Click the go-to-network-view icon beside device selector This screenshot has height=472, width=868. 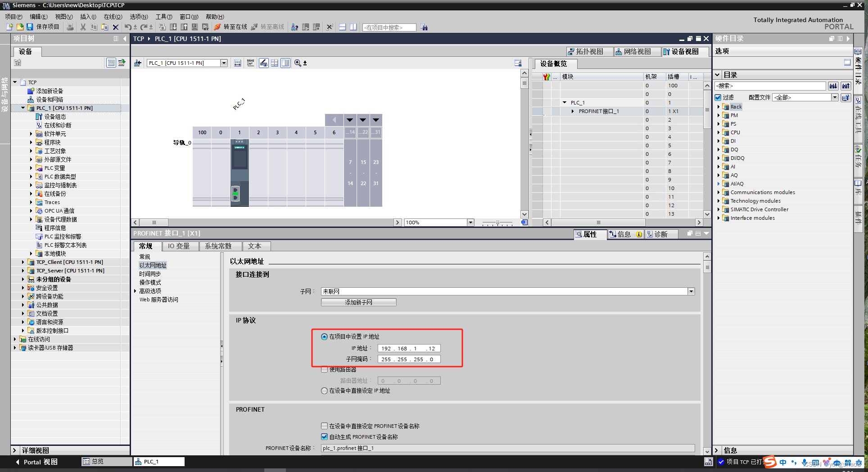[138, 63]
